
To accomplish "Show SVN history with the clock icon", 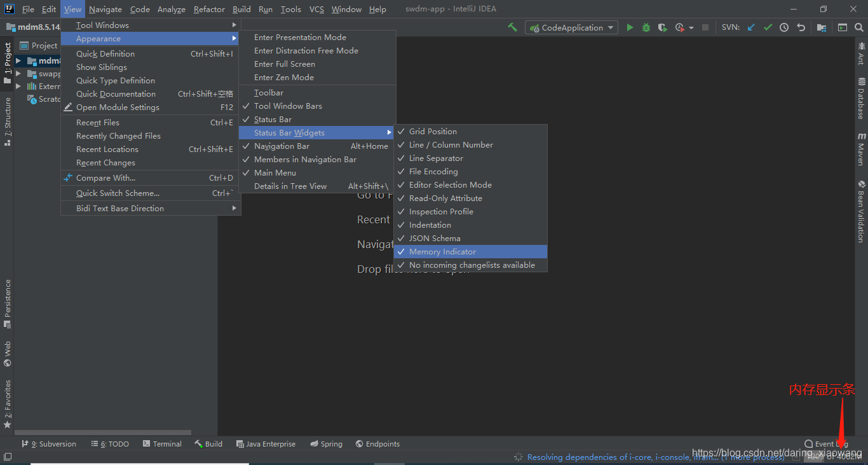I will 784,27.
